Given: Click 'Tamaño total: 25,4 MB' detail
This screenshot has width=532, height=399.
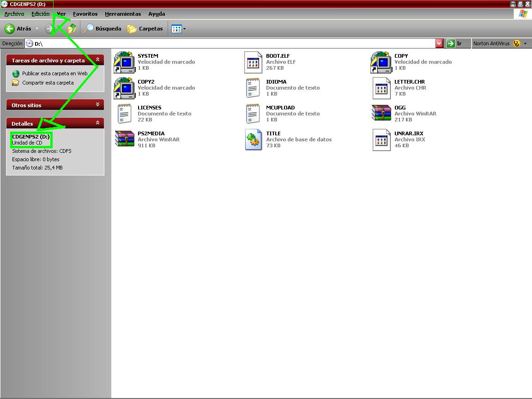Looking at the screenshot, I should click(37, 168).
